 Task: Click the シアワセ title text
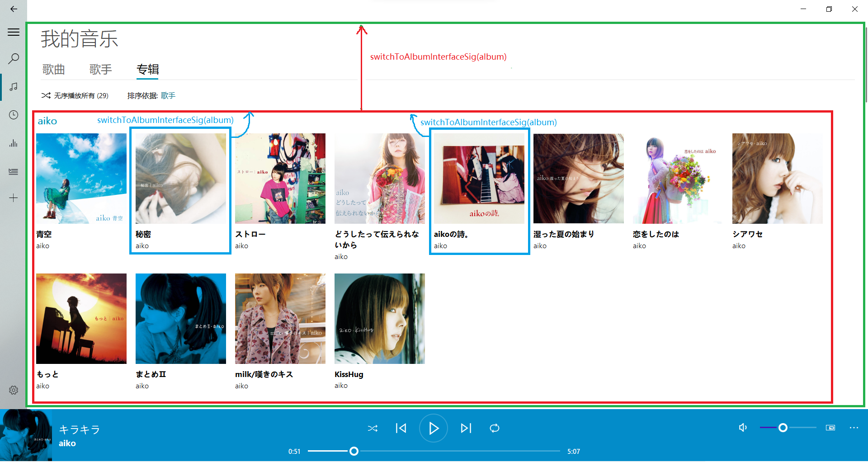[748, 234]
